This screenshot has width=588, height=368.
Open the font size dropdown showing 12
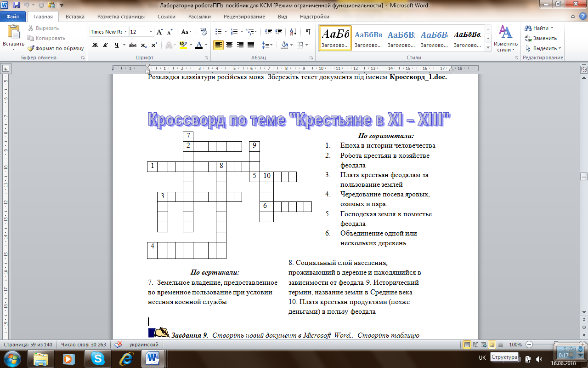pos(151,32)
